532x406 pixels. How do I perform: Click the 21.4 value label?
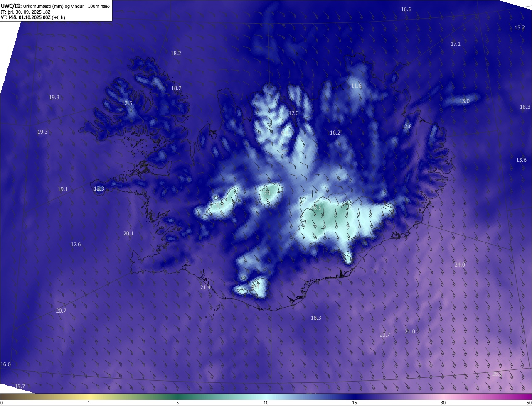click(x=205, y=287)
